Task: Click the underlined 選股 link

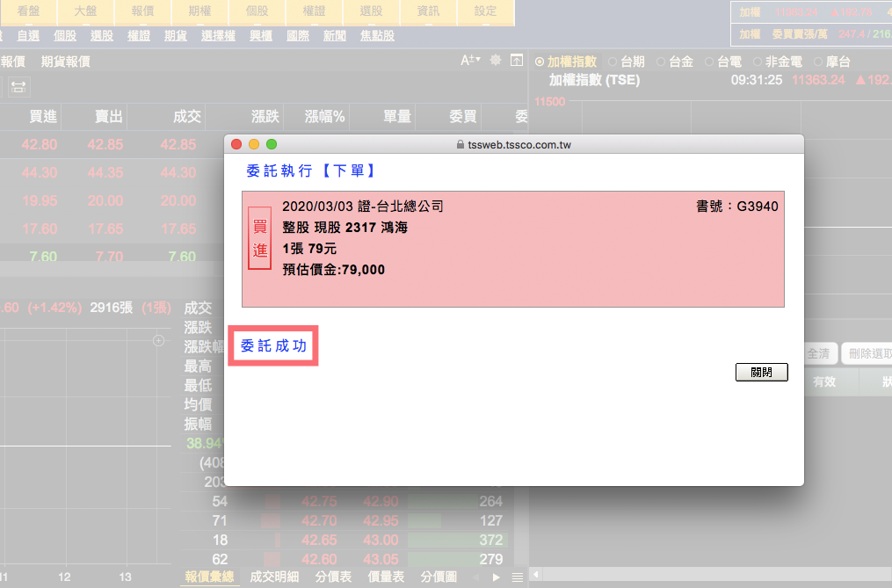Action: click(102, 36)
